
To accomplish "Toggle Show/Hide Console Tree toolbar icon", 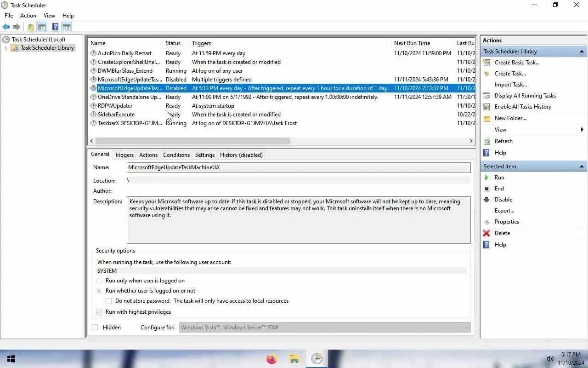I will tap(41, 27).
